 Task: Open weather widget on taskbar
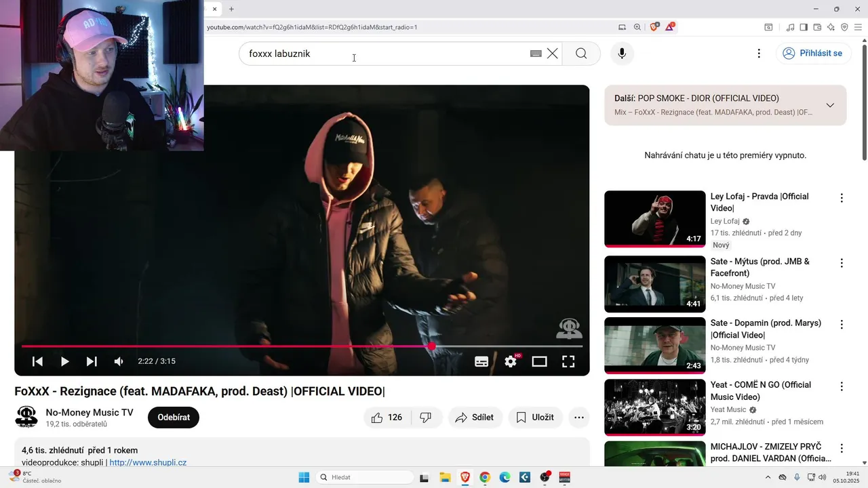click(34, 477)
